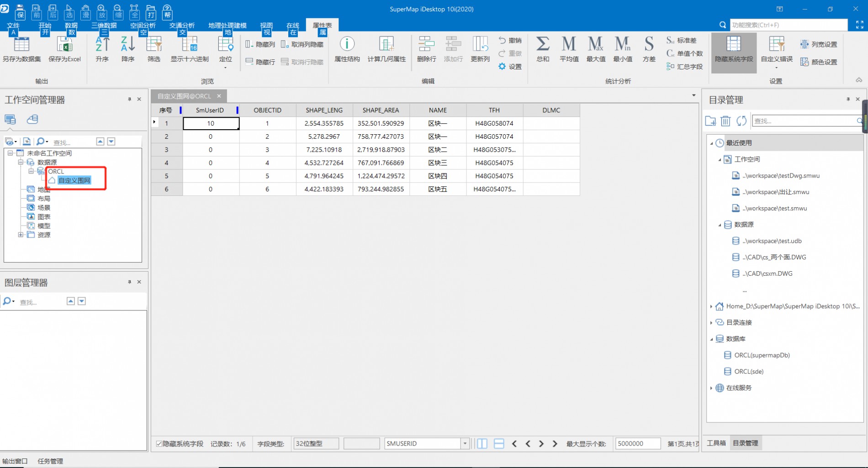Edit the maximum display count field
This screenshot has width=868, height=468.
tap(638, 443)
